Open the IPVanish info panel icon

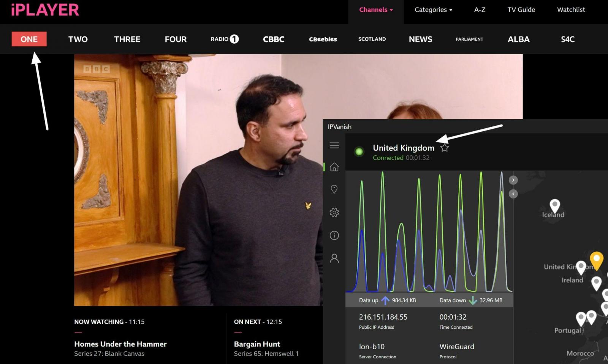point(334,236)
